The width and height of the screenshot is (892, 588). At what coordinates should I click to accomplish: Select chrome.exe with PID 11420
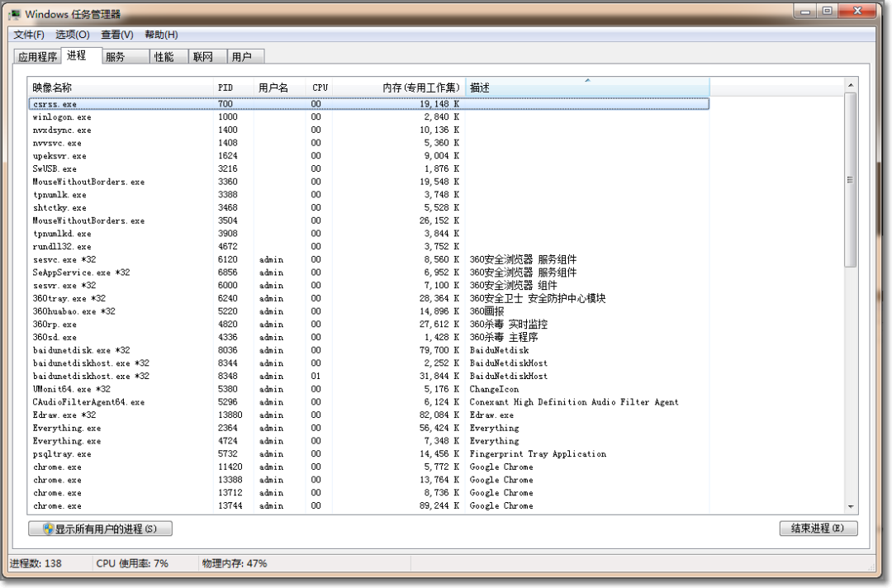[x=368, y=467]
